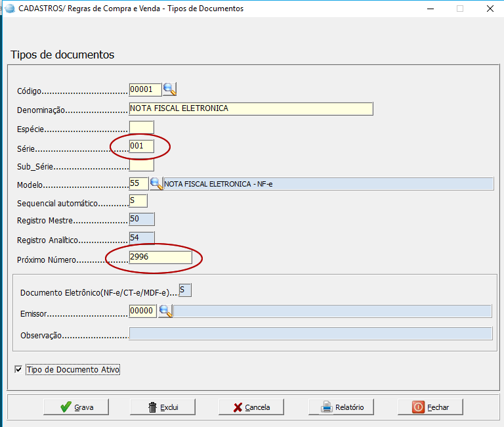The width and height of the screenshot is (504, 427).
Task: Edit the Próximo Número field
Action: pyautogui.click(x=160, y=258)
